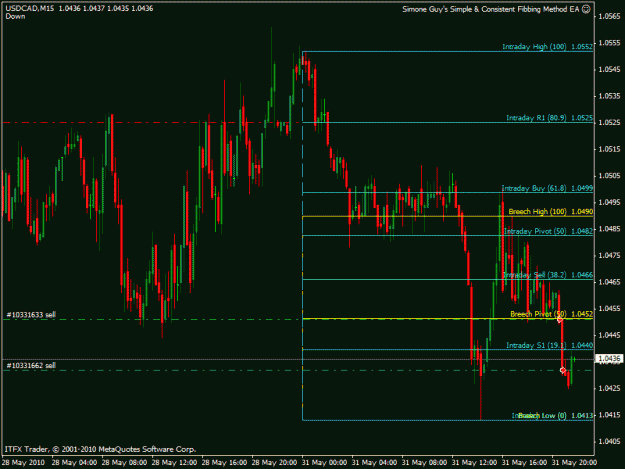
Task: Click the Low (0) 1.0413 level label
Action: click(552, 416)
